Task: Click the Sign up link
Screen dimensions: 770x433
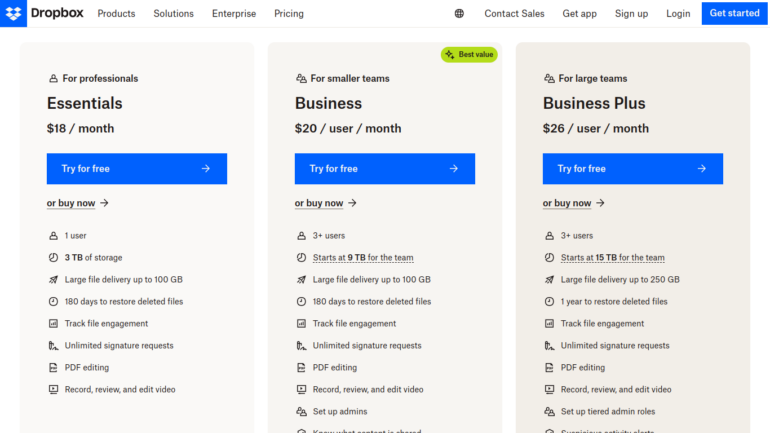Action: click(x=632, y=14)
